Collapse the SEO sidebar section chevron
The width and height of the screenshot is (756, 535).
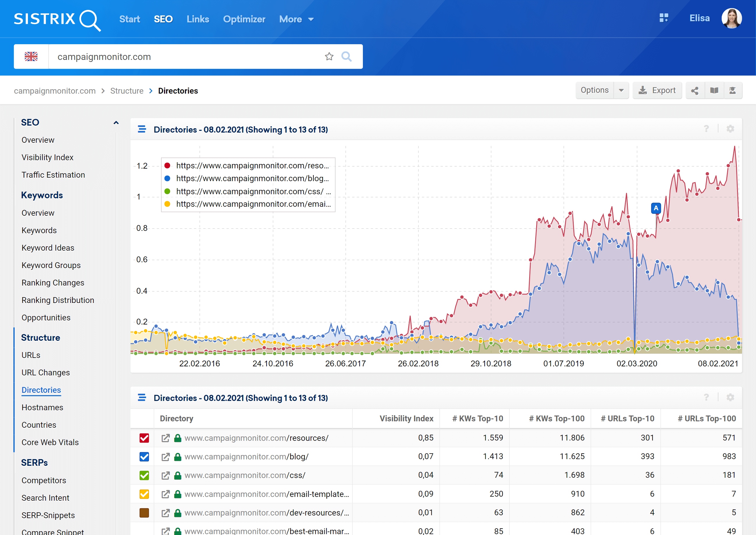116,122
